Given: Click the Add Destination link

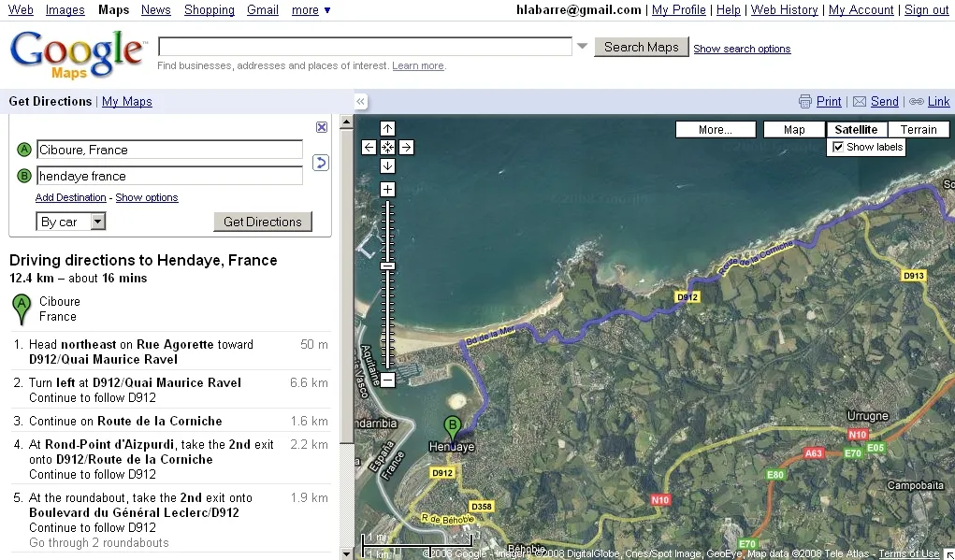Looking at the screenshot, I should [71, 197].
